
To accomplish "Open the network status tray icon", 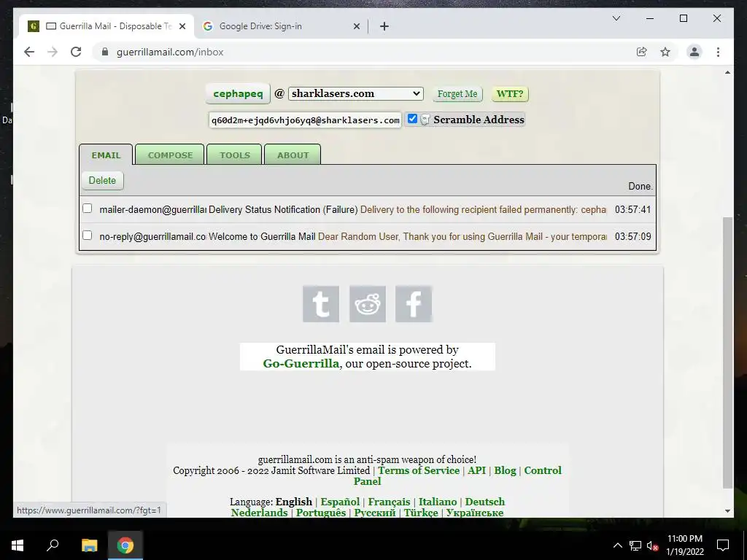I will 635,545.
